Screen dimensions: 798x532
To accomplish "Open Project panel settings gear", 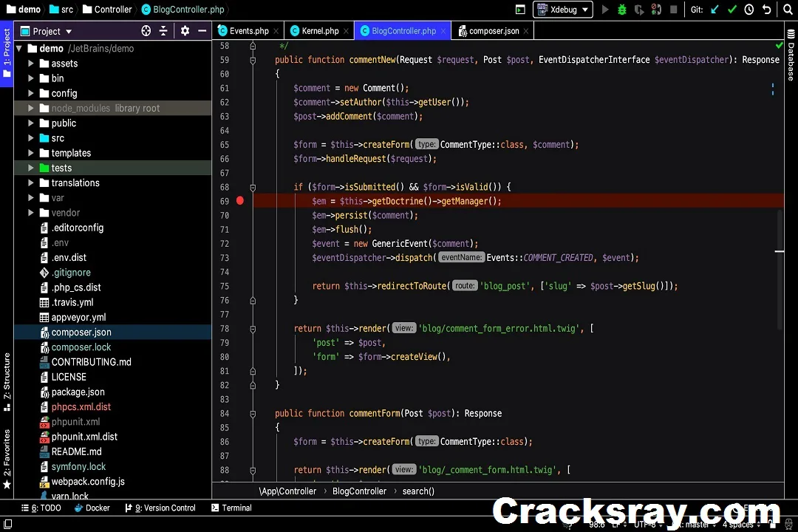I will [x=185, y=31].
